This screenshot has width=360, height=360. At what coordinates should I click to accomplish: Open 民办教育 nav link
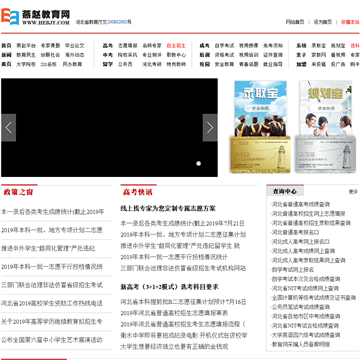click(72, 64)
